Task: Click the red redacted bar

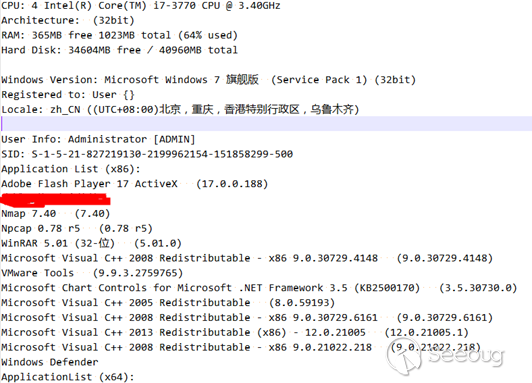Action: pyautogui.click(x=55, y=200)
